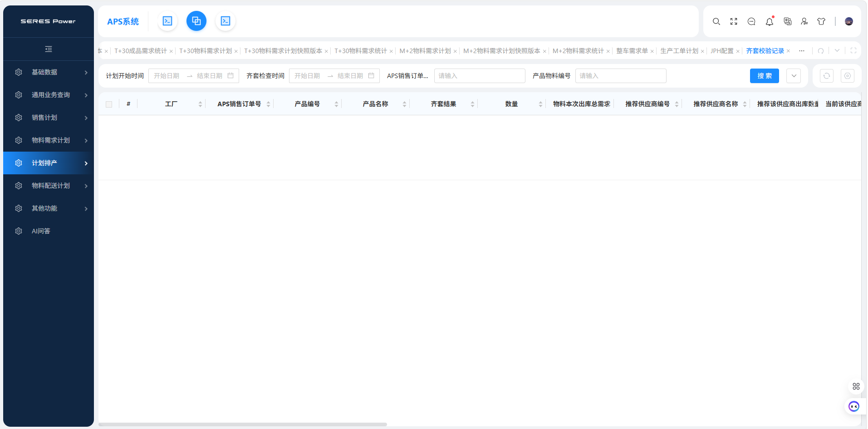Click the search magnifier icon in header
This screenshot has height=429, width=868.
coord(716,21)
